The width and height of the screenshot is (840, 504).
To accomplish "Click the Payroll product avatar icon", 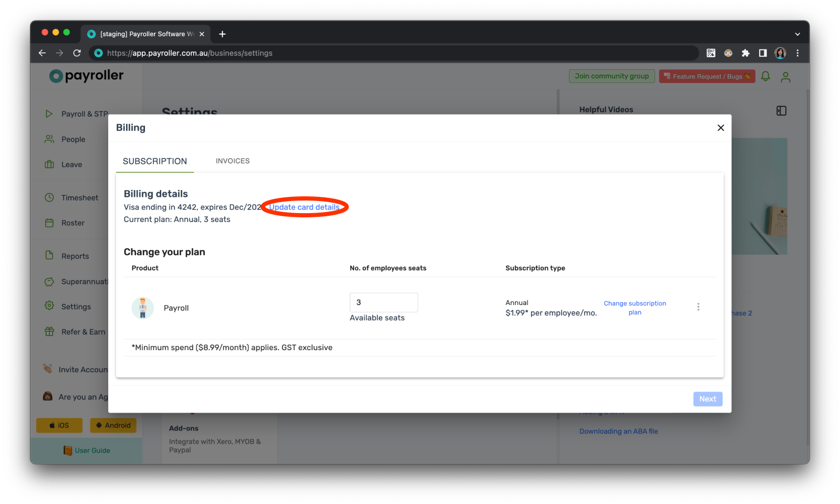I will click(142, 308).
